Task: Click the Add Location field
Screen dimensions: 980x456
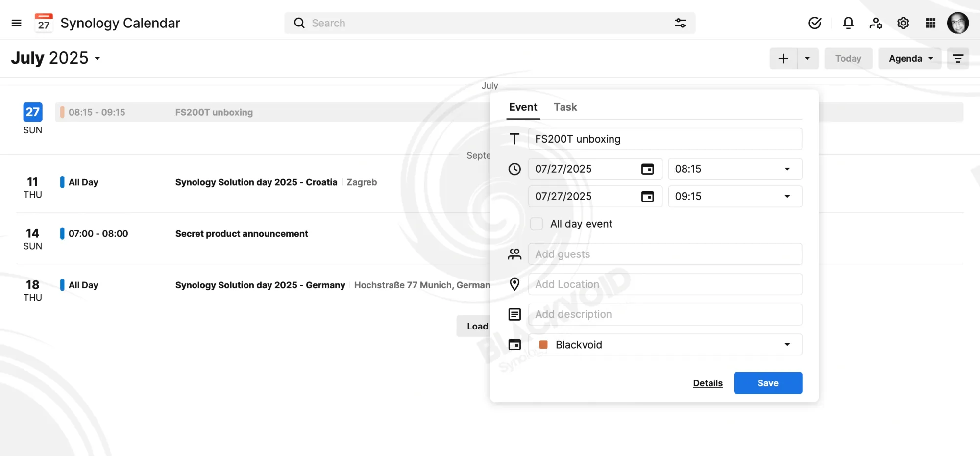Action: [665, 284]
